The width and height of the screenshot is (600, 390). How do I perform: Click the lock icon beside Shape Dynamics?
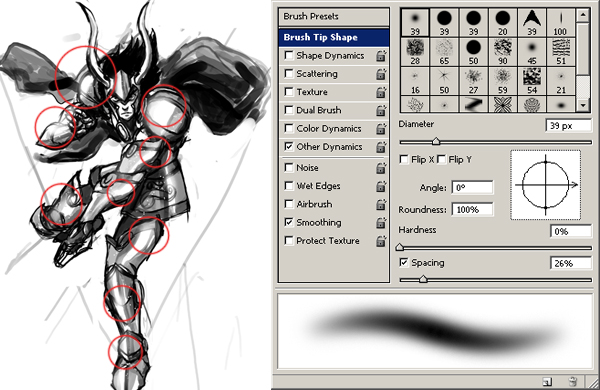(381, 56)
